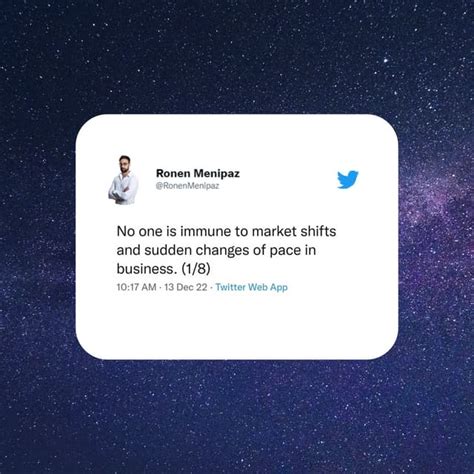474x474 pixels.
Task: Click the 10:17 AM timestamp
Action: [136, 287]
